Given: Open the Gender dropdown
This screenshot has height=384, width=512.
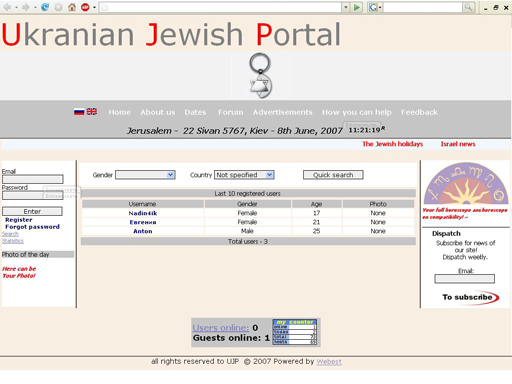Looking at the screenshot, I should pyautogui.click(x=145, y=175).
